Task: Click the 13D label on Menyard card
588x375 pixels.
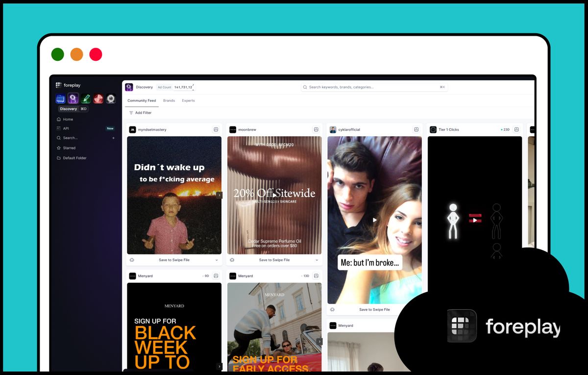Action: (306, 276)
